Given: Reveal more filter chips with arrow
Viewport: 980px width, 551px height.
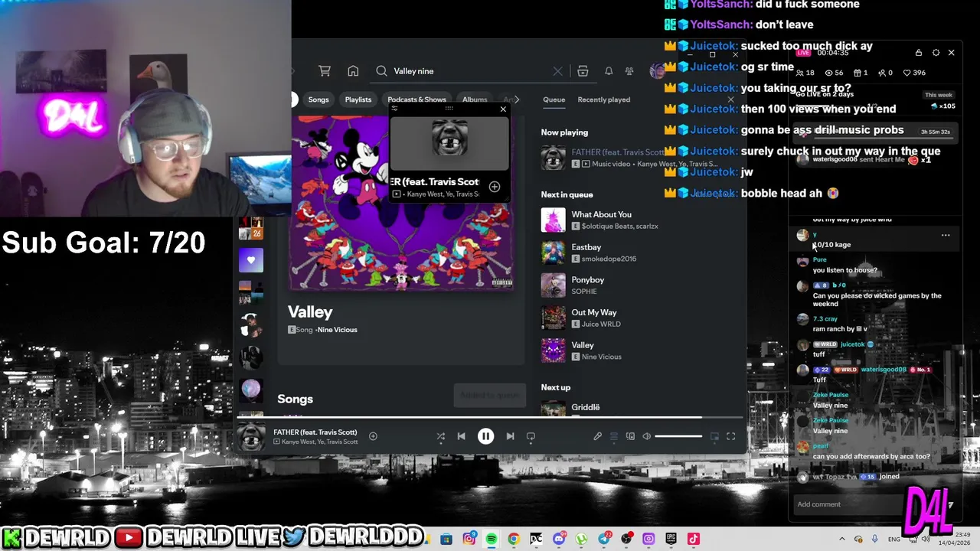Looking at the screenshot, I should [x=517, y=99].
